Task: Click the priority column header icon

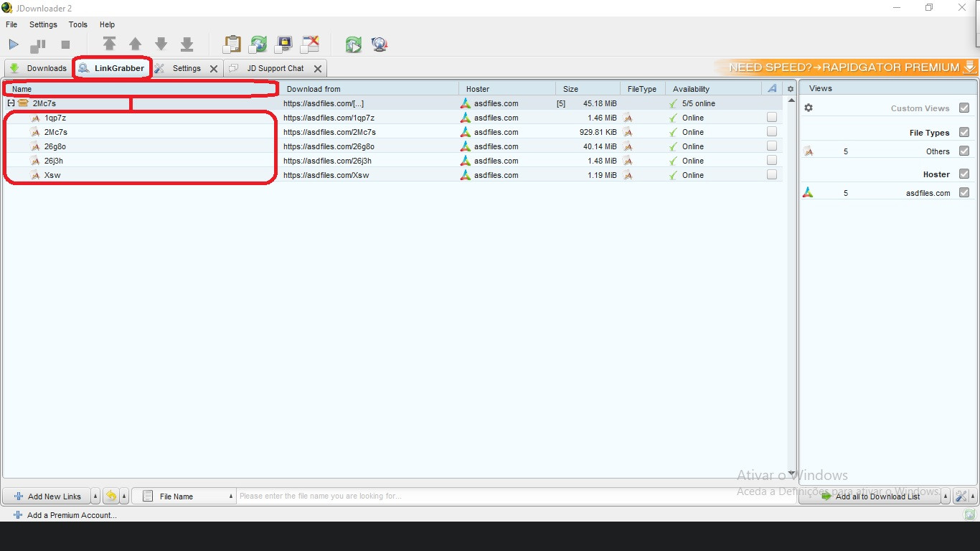Action: pos(772,88)
